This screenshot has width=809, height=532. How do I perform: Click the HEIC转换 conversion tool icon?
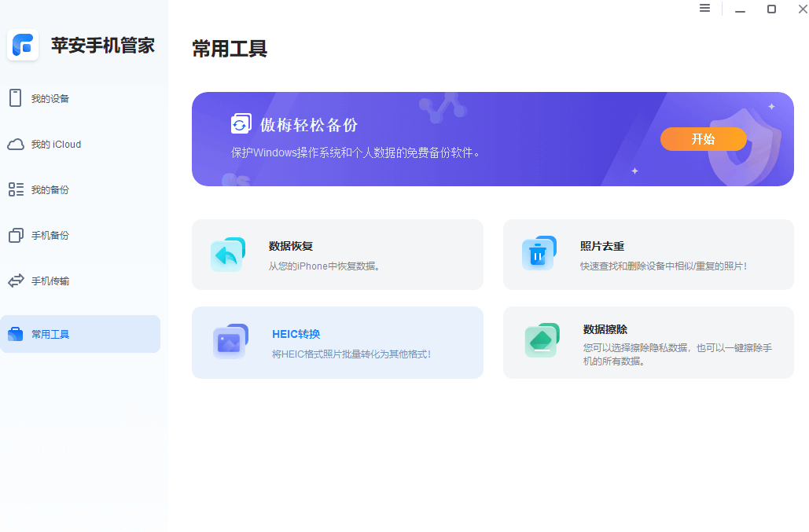coord(228,343)
